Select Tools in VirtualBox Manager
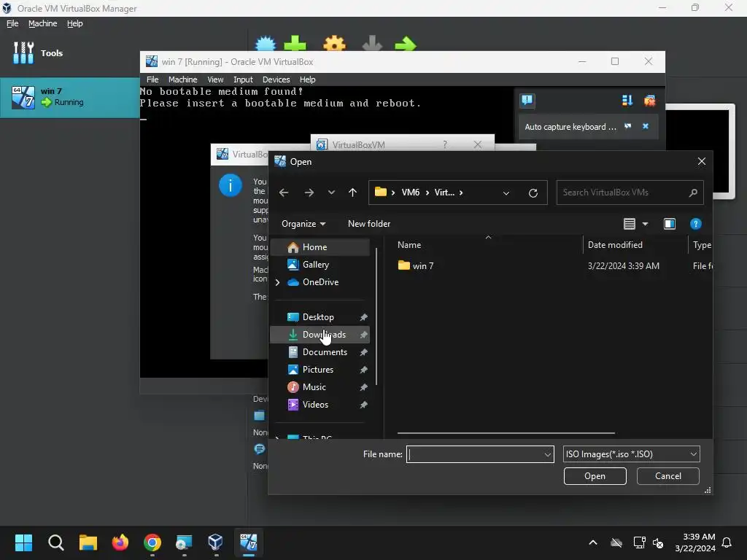 [38, 52]
